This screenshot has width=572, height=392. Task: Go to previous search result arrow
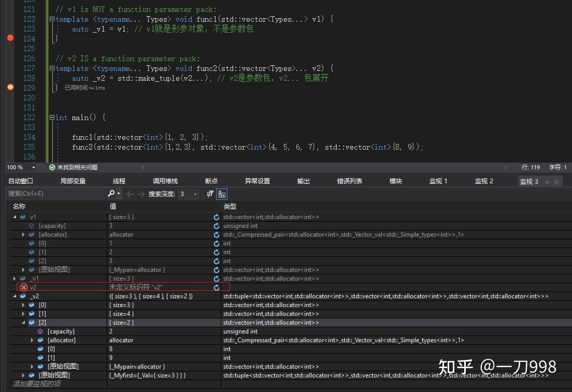tap(130, 194)
